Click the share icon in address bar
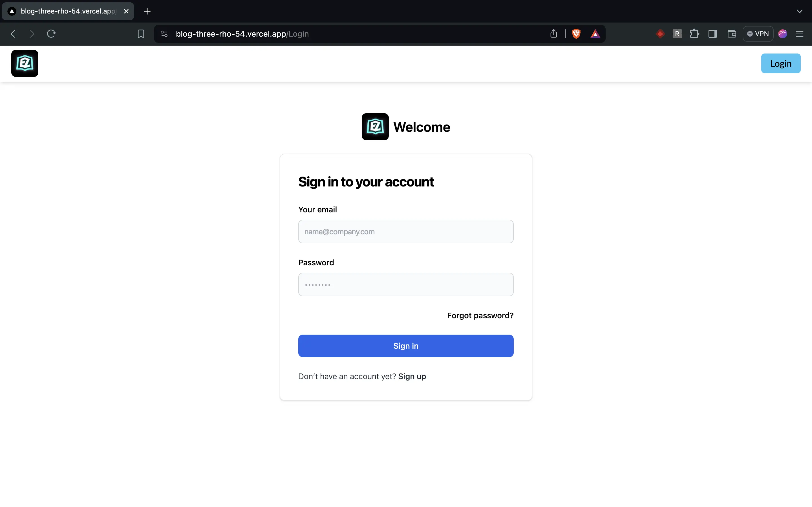The image size is (812, 507). pyautogui.click(x=554, y=34)
